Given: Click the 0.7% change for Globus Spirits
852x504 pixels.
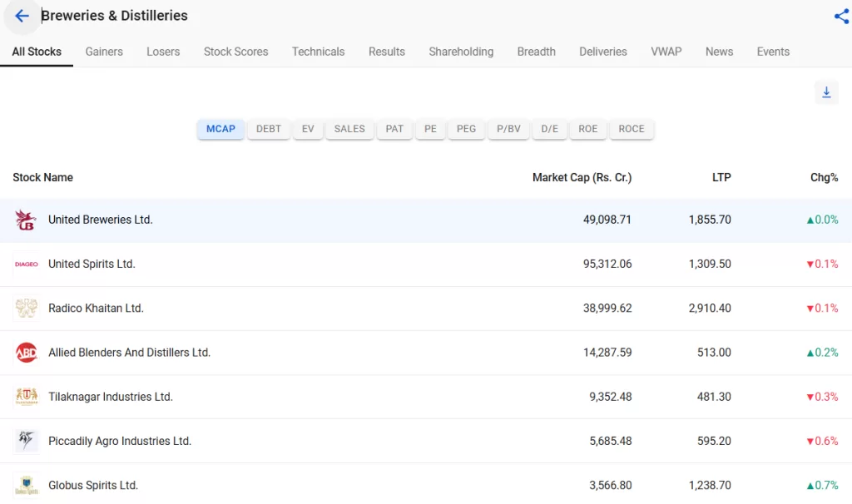Looking at the screenshot, I should [x=822, y=485].
